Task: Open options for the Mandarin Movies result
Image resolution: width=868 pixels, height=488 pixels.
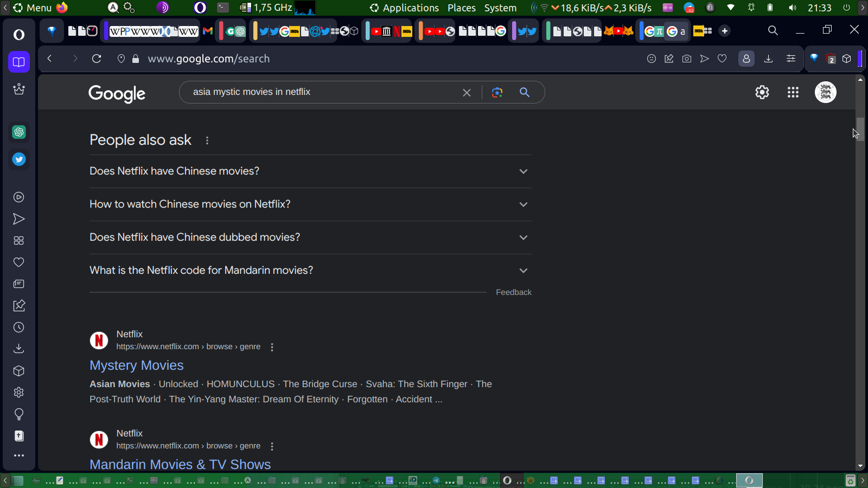Action: pyautogui.click(x=272, y=446)
